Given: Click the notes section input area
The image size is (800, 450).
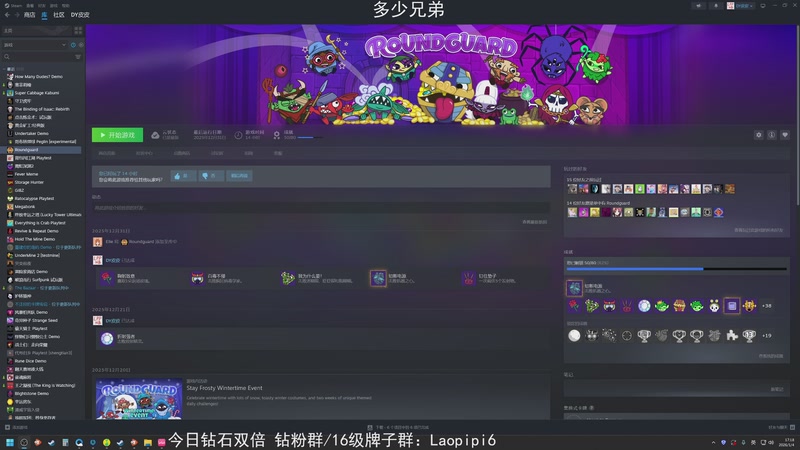Looking at the screenshot, I should point(676,389).
